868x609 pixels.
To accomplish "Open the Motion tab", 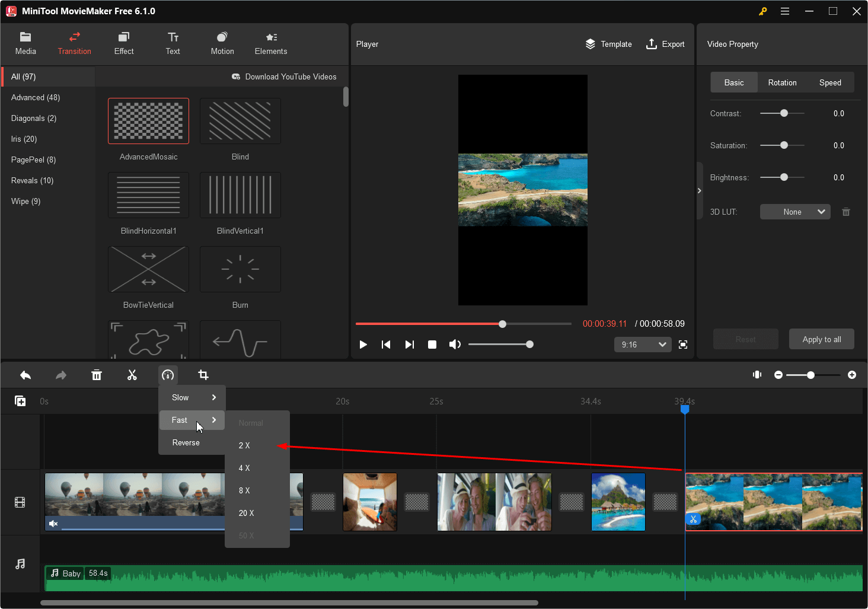I will [222, 44].
